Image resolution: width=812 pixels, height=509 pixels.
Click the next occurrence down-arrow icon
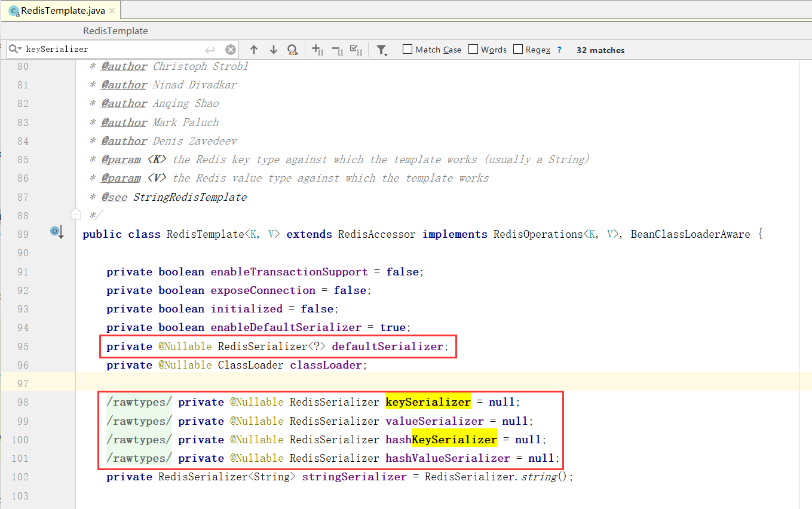[x=273, y=50]
